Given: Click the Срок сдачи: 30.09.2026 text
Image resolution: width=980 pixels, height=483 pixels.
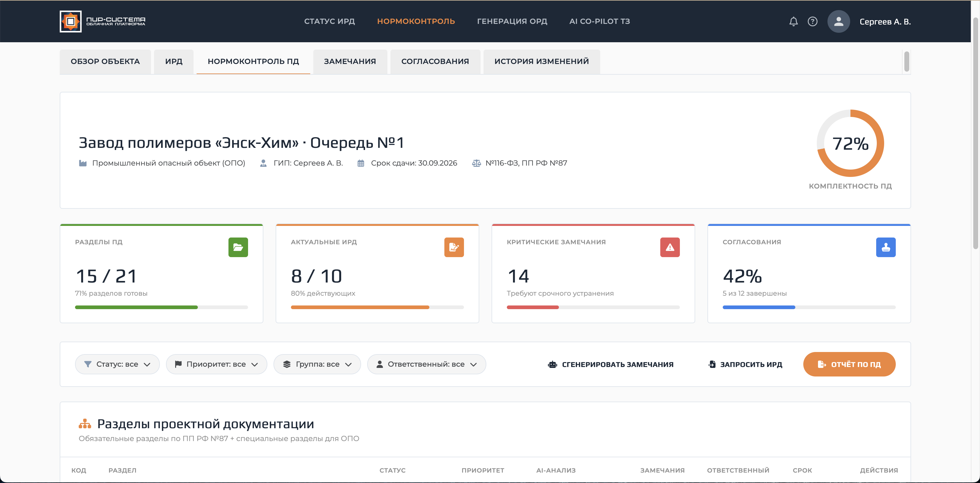Looking at the screenshot, I should 414,163.
